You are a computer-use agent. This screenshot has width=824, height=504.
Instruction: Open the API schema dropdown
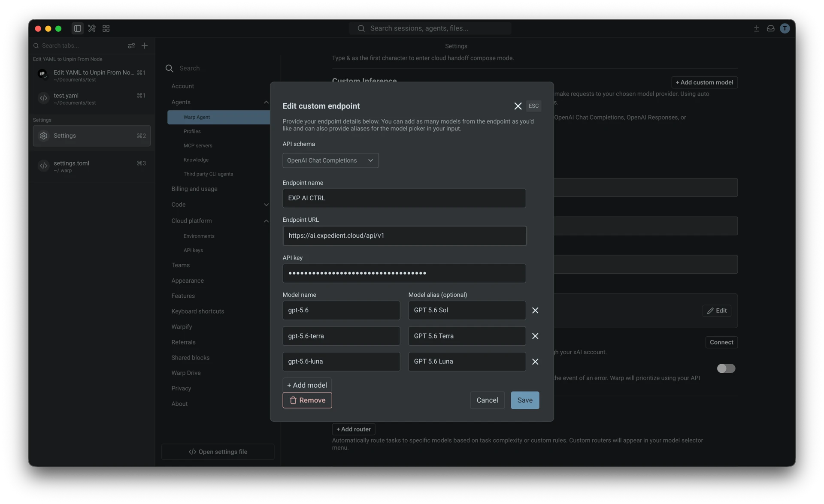pyautogui.click(x=330, y=160)
